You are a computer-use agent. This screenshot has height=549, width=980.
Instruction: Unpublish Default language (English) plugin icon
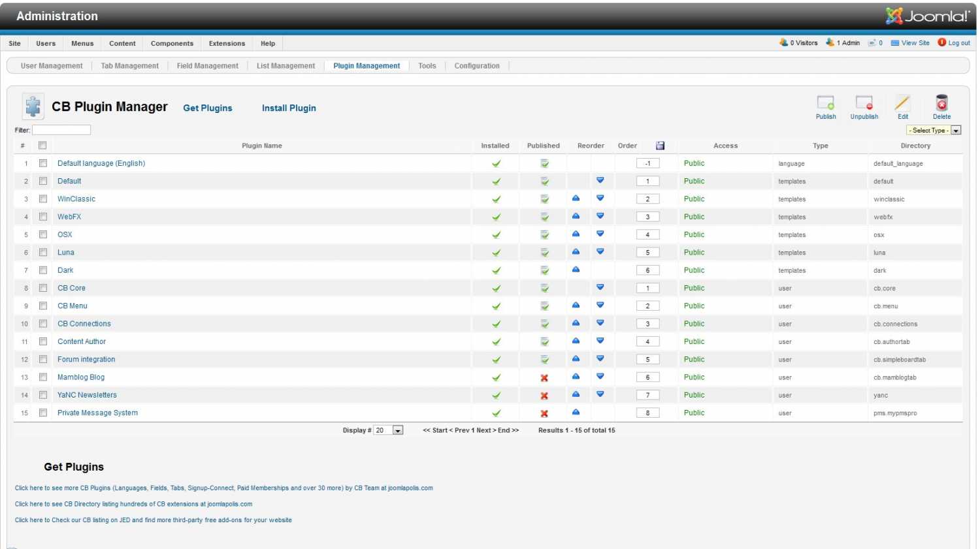click(544, 163)
